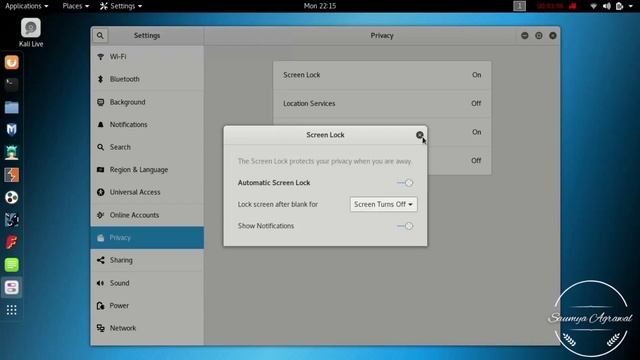This screenshot has height=360, width=640.
Task: Open the Tweaks switch icon in the dock
Action: point(11,287)
